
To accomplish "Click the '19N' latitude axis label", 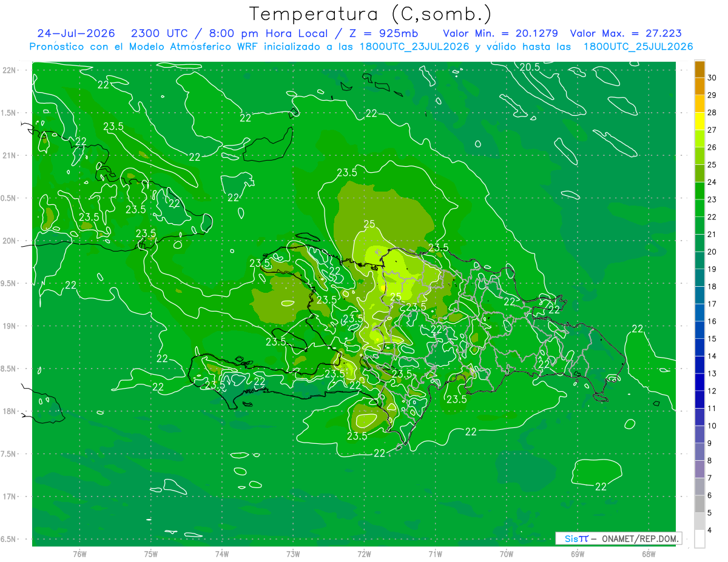I will click(9, 326).
